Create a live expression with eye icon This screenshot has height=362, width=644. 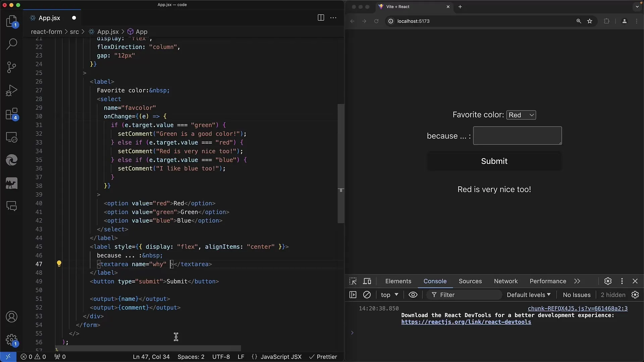pos(413,295)
